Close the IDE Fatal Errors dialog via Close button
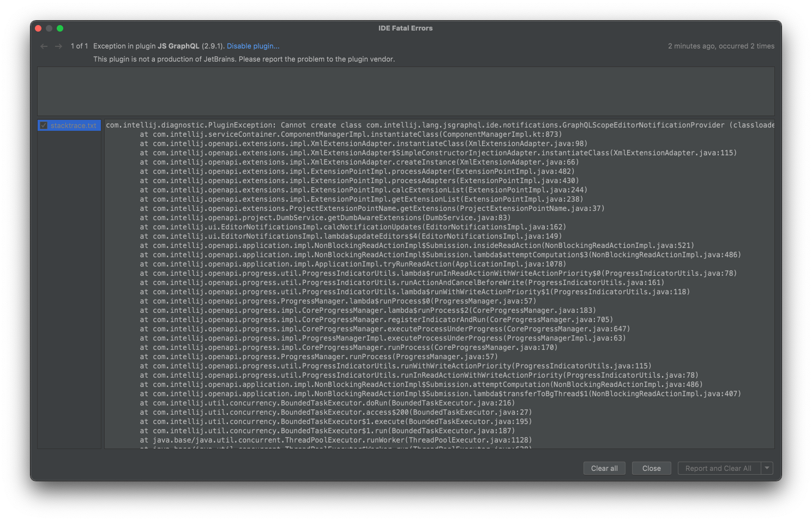Image resolution: width=812 pixels, height=521 pixels. 651,468
